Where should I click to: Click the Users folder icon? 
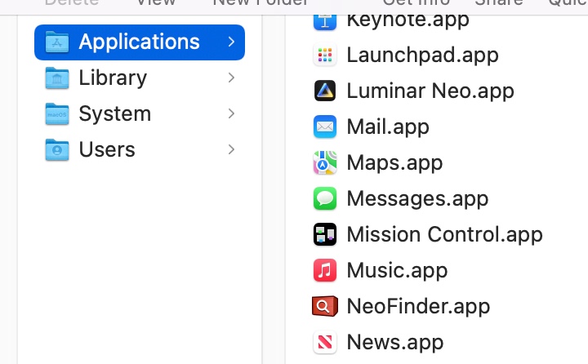pos(57,150)
